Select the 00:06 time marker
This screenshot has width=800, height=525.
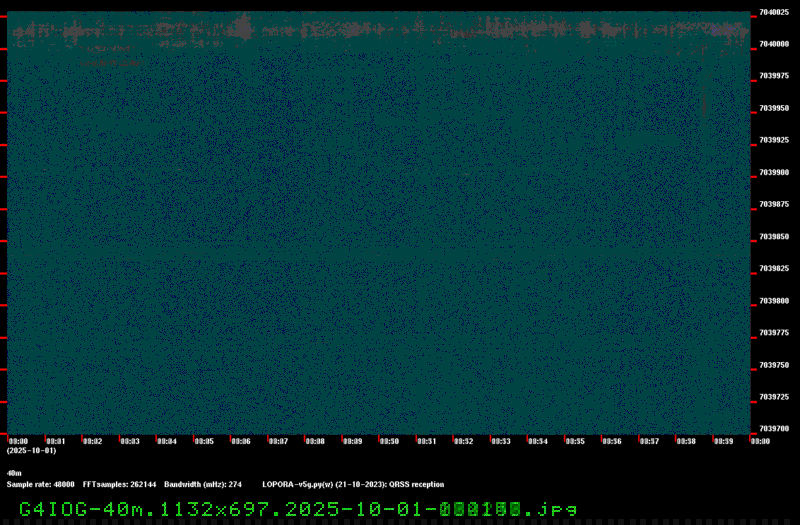point(240,441)
